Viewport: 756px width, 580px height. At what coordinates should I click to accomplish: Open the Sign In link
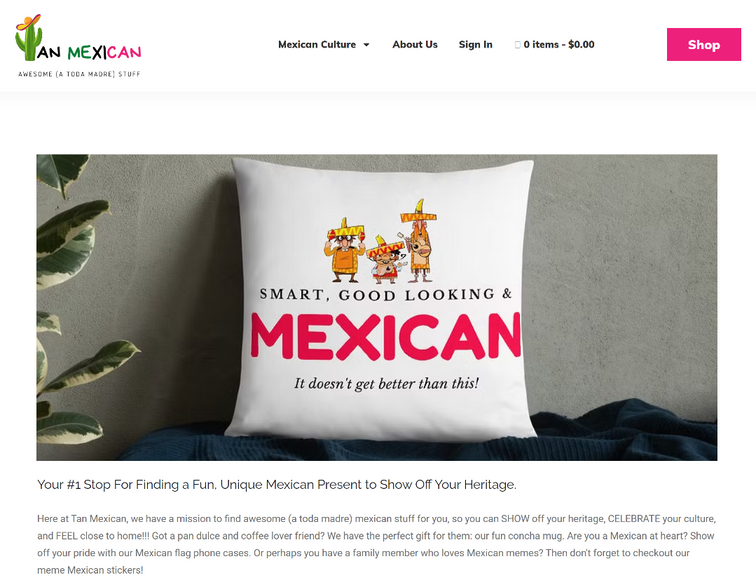tap(475, 45)
